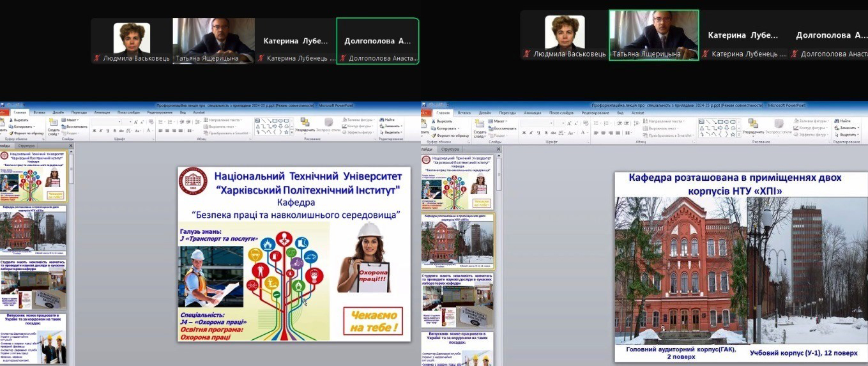Select Людмила Васьковець video tile in left Zoom strip
Image resolution: width=868 pixels, height=366 pixels.
click(132, 42)
